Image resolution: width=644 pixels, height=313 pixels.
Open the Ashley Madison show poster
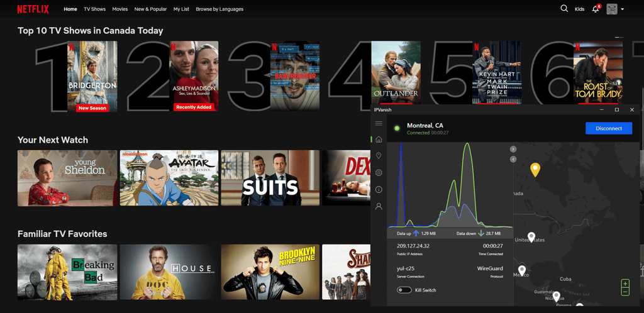click(x=194, y=76)
